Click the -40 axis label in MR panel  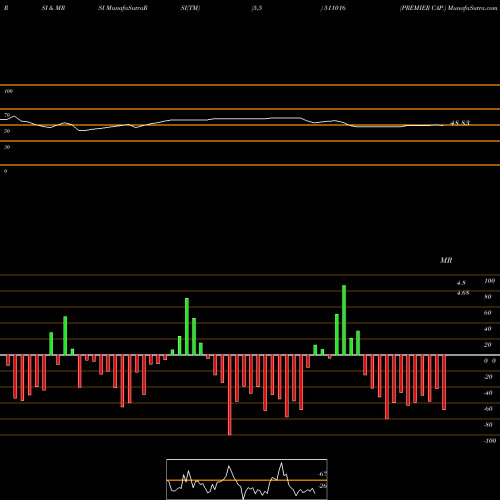[488, 393]
